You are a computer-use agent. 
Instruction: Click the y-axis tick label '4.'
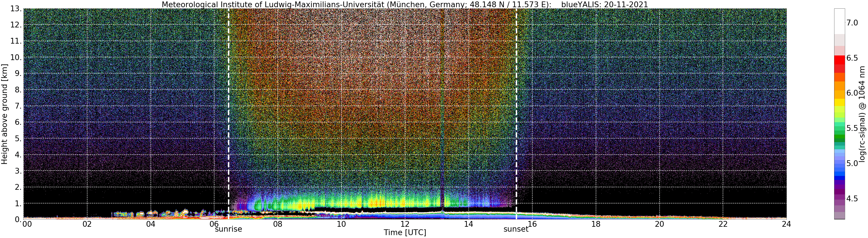18,155
